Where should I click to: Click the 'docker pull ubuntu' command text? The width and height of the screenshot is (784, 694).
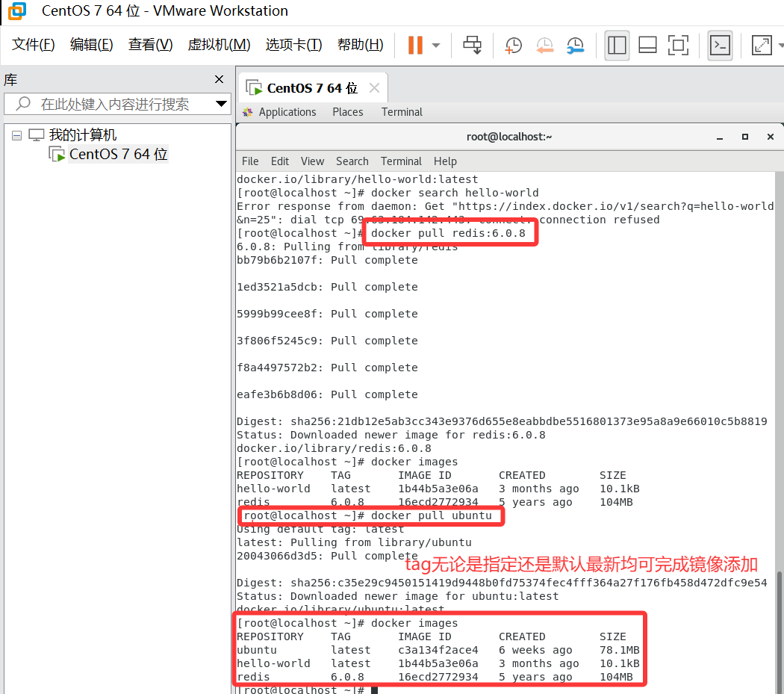pos(431,515)
